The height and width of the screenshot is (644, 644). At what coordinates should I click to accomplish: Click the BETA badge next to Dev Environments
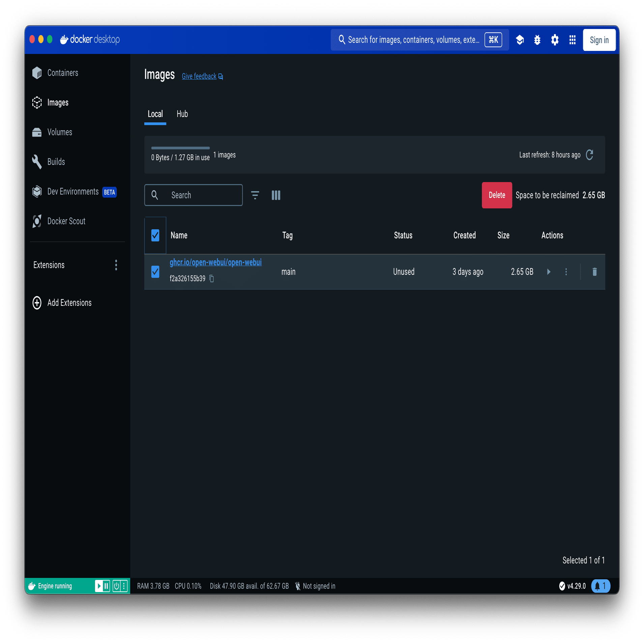[109, 192]
